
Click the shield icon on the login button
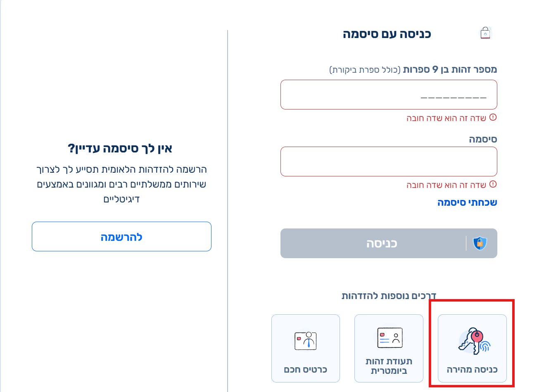480,243
